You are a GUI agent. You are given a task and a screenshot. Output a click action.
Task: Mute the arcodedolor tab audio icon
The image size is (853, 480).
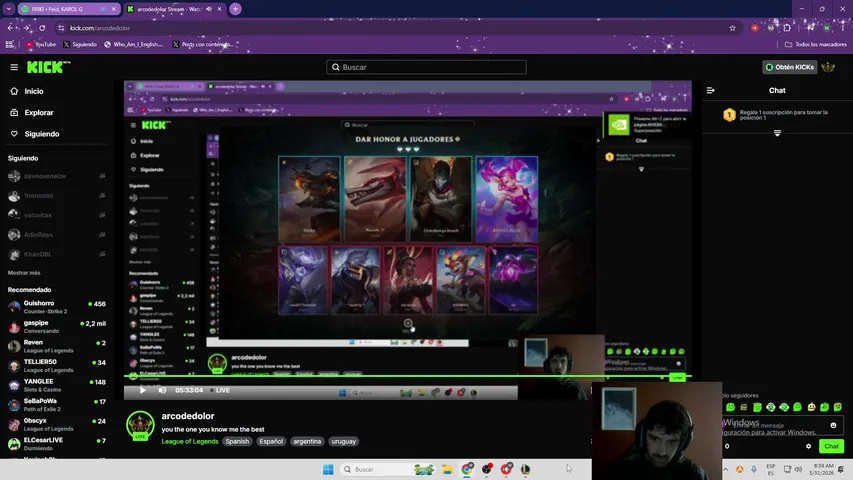pos(209,9)
